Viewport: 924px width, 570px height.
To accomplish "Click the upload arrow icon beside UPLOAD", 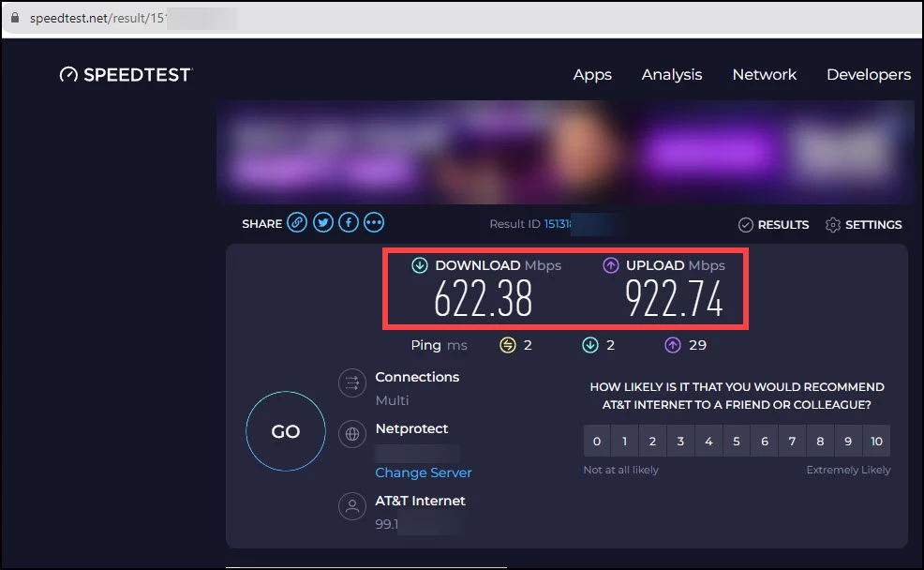I will click(610, 265).
